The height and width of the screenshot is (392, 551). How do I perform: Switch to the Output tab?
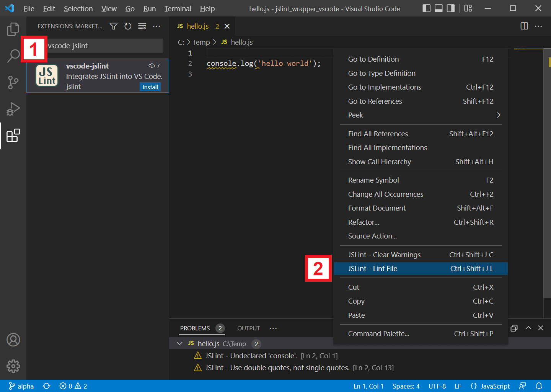(x=248, y=328)
